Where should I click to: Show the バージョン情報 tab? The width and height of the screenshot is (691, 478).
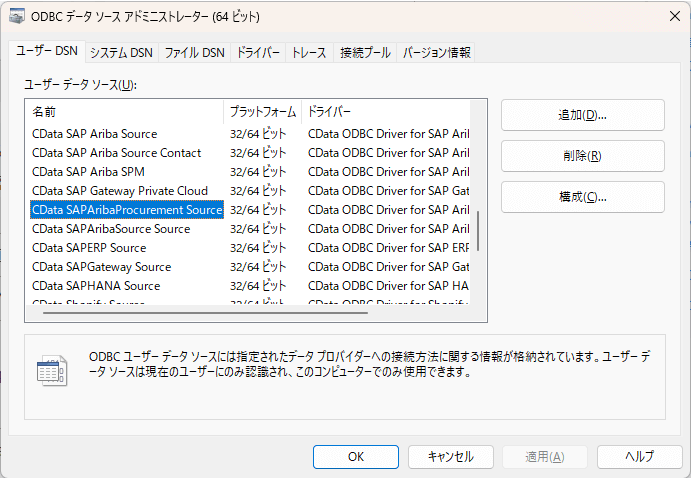click(x=436, y=53)
